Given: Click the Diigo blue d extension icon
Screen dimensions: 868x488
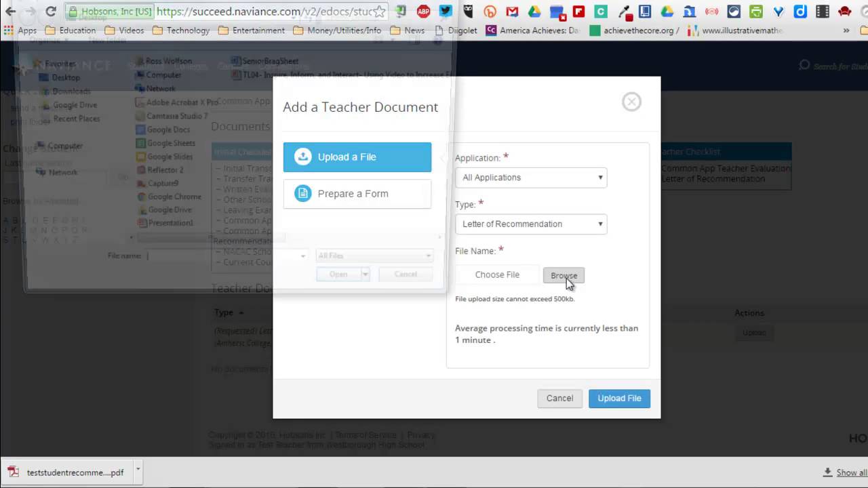Looking at the screenshot, I should pyautogui.click(x=800, y=12).
